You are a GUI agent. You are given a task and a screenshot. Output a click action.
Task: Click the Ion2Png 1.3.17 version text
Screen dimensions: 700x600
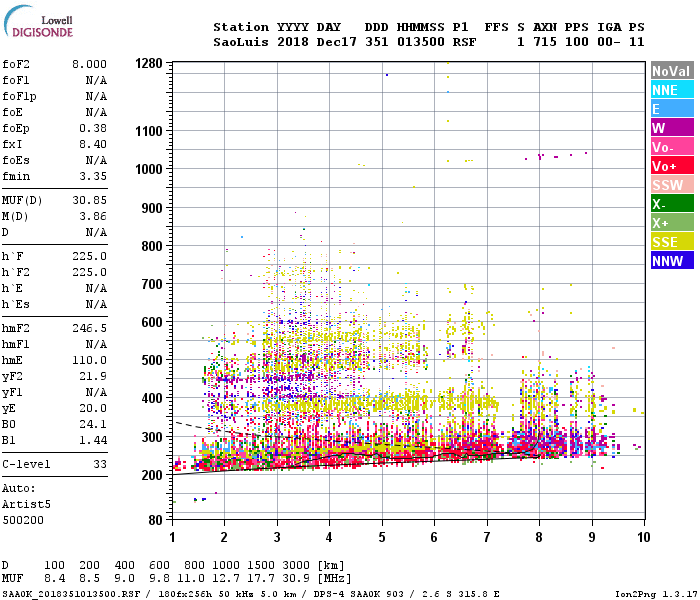pyautogui.click(x=656, y=594)
